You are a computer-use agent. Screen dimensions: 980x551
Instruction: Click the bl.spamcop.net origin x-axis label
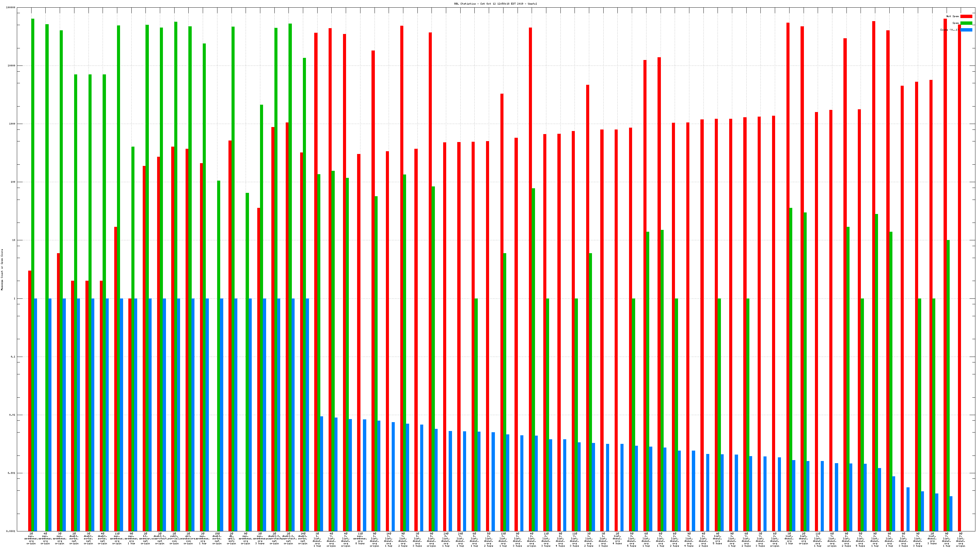[x=145, y=538]
